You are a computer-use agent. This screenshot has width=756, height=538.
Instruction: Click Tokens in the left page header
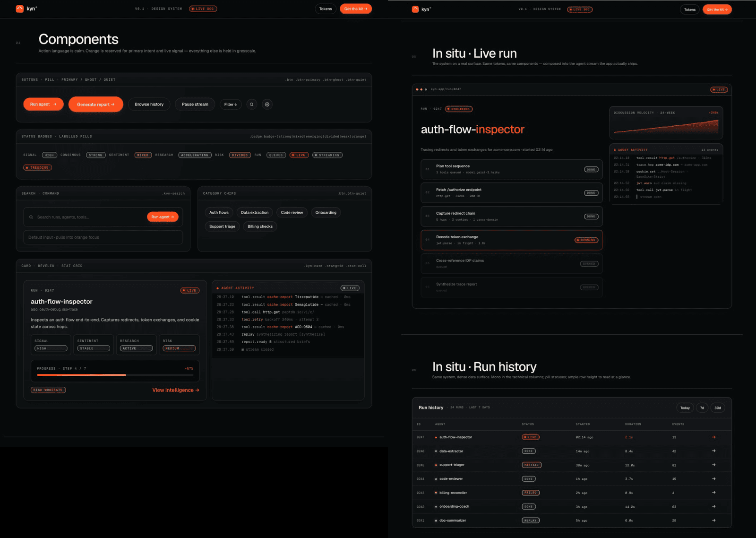[x=326, y=9]
